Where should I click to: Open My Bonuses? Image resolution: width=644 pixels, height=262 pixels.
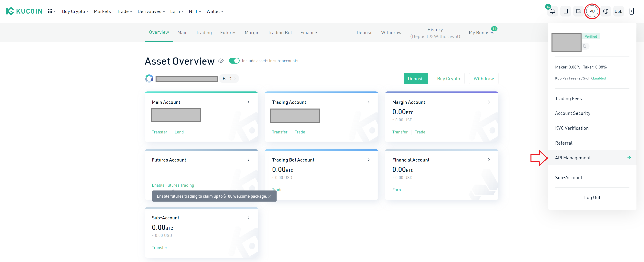click(x=482, y=32)
